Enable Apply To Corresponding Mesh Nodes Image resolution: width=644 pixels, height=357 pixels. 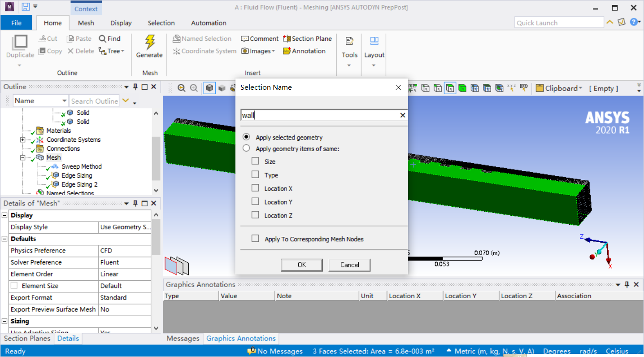(x=255, y=239)
